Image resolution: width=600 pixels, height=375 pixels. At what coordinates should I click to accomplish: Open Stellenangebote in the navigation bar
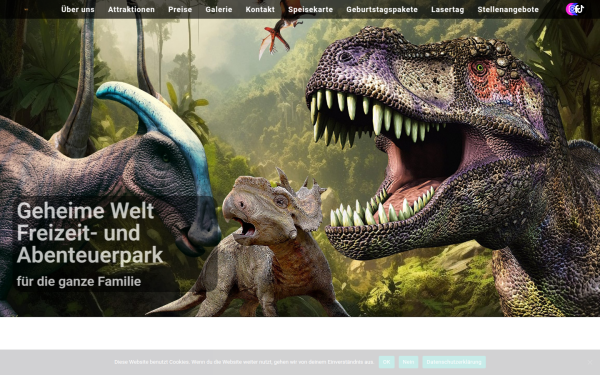tap(508, 9)
